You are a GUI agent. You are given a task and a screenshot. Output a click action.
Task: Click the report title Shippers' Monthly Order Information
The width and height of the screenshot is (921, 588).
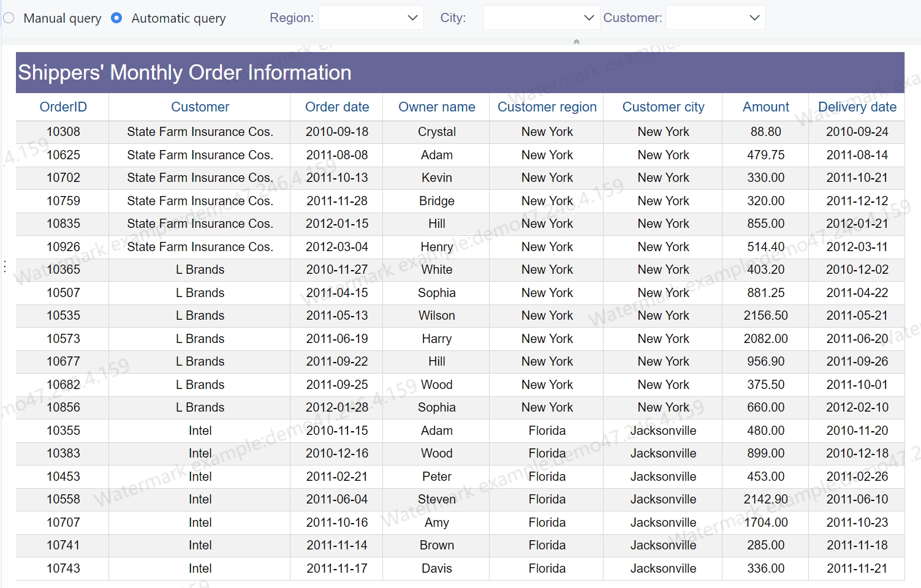pyautogui.click(x=184, y=73)
